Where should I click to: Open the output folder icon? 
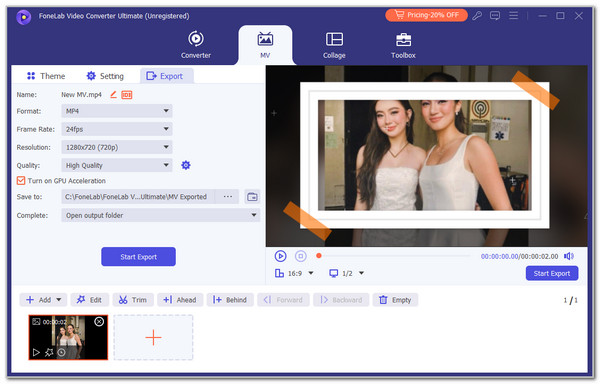tap(252, 197)
